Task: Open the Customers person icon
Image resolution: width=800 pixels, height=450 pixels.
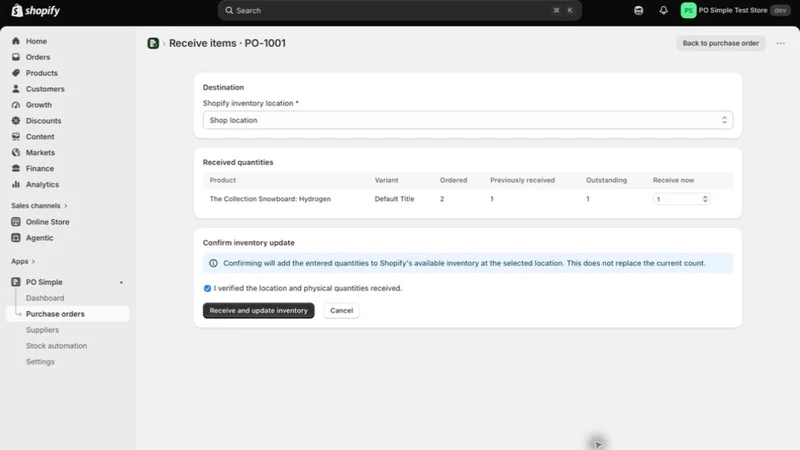Action: (x=16, y=88)
